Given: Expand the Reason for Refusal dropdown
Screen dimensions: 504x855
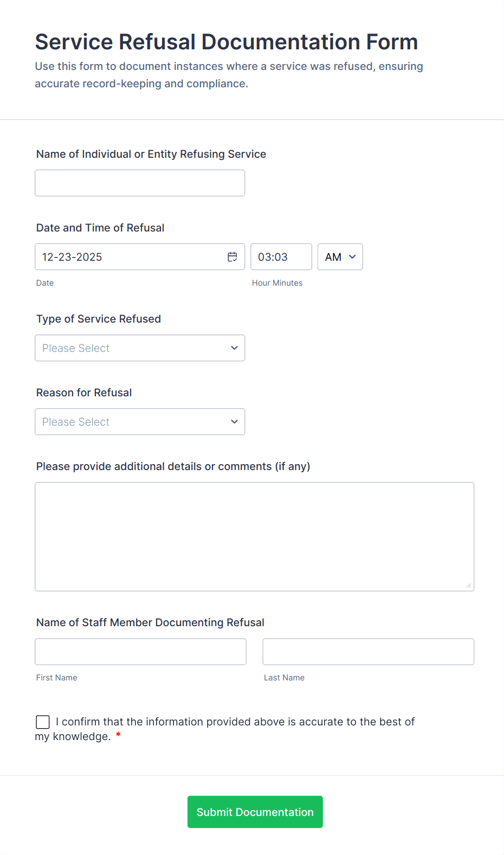Looking at the screenshot, I should coord(140,422).
